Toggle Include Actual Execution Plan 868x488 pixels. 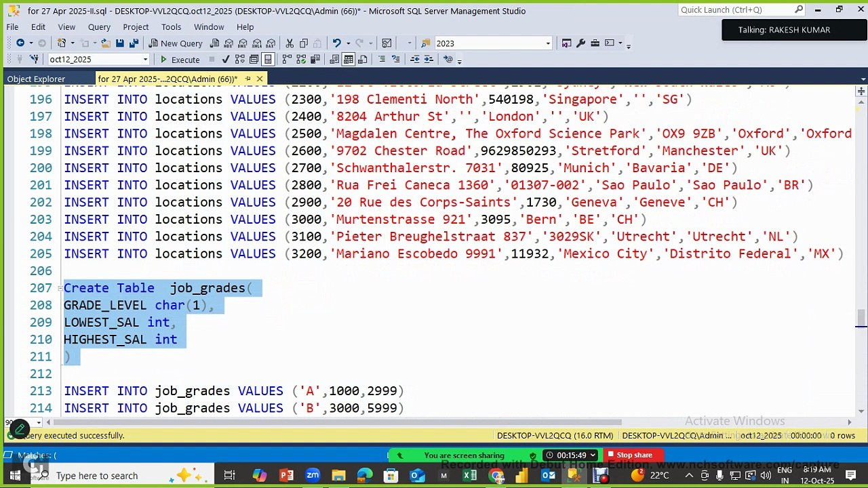point(287,59)
